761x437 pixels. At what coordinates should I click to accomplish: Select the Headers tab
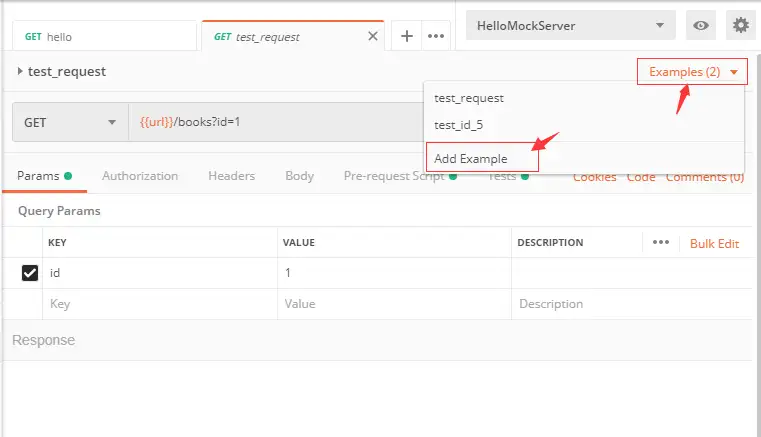click(231, 176)
